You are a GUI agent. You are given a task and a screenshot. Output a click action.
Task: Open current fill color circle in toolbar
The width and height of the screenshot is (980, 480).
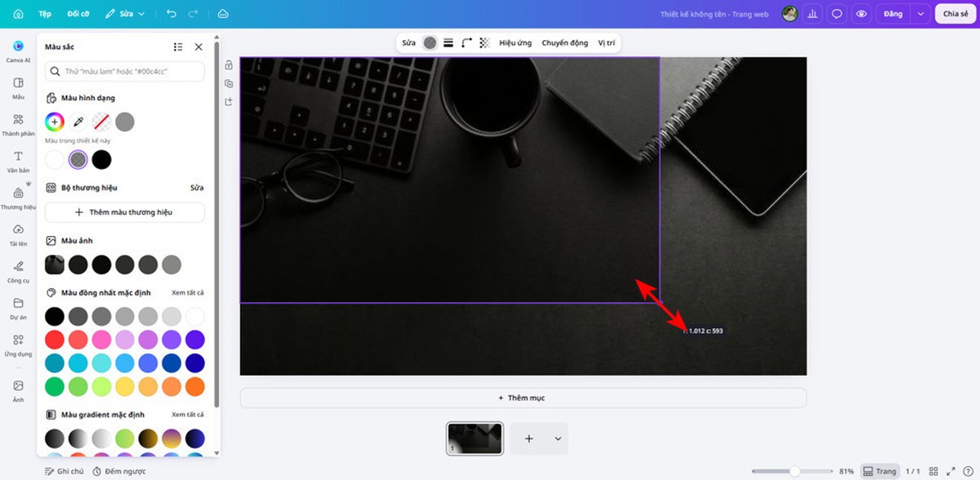pyautogui.click(x=430, y=42)
